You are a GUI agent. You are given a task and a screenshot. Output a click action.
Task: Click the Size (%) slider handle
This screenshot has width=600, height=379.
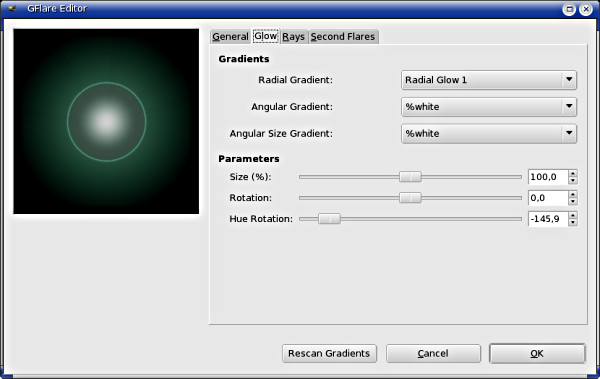click(x=410, y=177)
